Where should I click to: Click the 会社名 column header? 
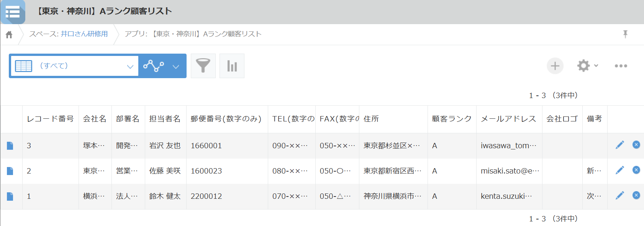click(x=95, y=119)
